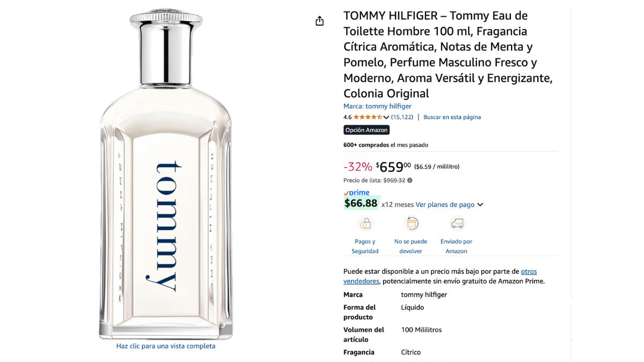Screen dimensions: 644x362
Task: Click Haz clic para una vista completa
Action: tap(166, 346)
